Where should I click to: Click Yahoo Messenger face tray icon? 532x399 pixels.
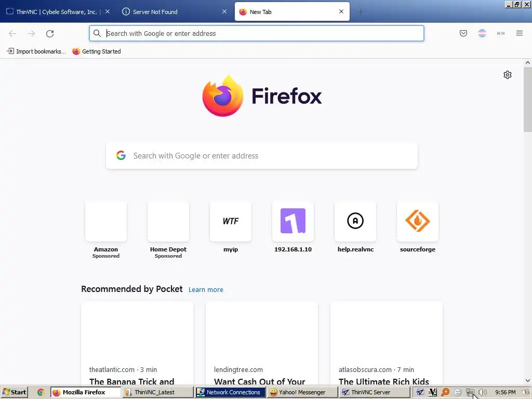[458, 392]
